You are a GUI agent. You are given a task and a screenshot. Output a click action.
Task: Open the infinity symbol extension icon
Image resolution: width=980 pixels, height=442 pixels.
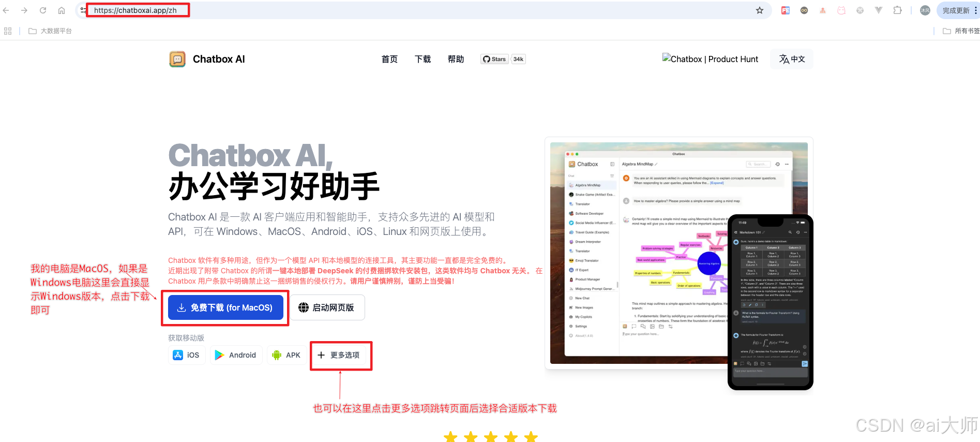804,10
